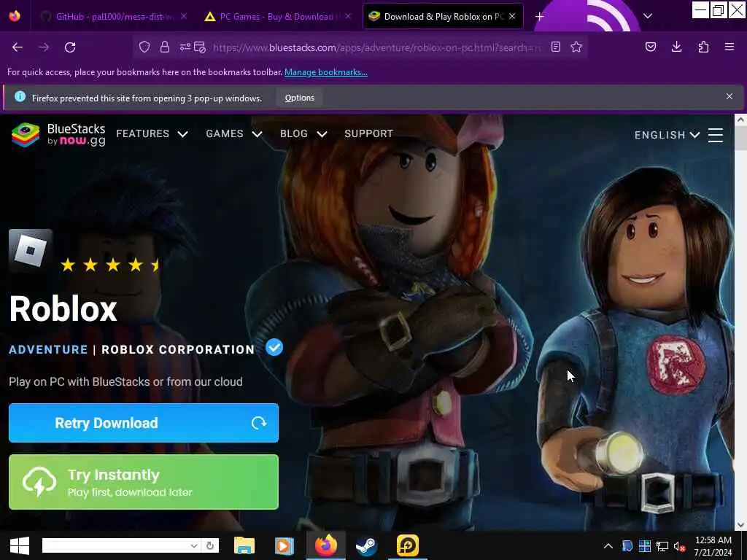Open Firefox application hamburger menu
Screen dimensions: 747x560
(x=729, y=47)
